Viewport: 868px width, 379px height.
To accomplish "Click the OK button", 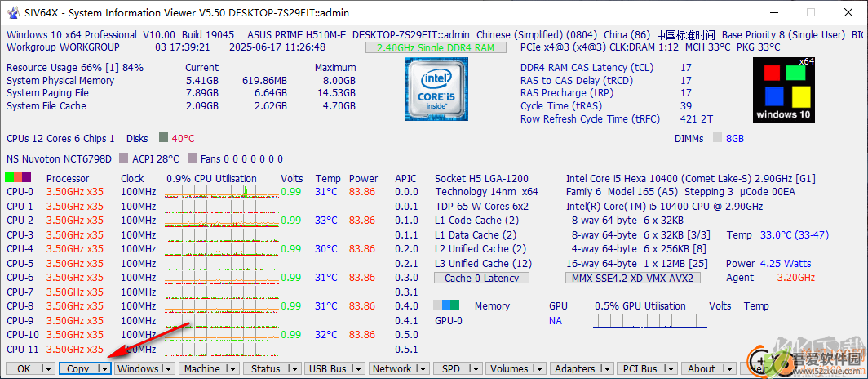I will (24, 368).
